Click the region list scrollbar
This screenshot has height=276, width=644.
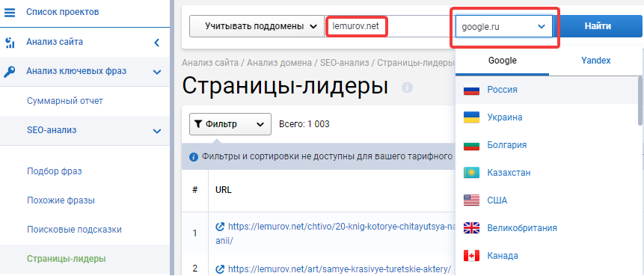[641, 101]
